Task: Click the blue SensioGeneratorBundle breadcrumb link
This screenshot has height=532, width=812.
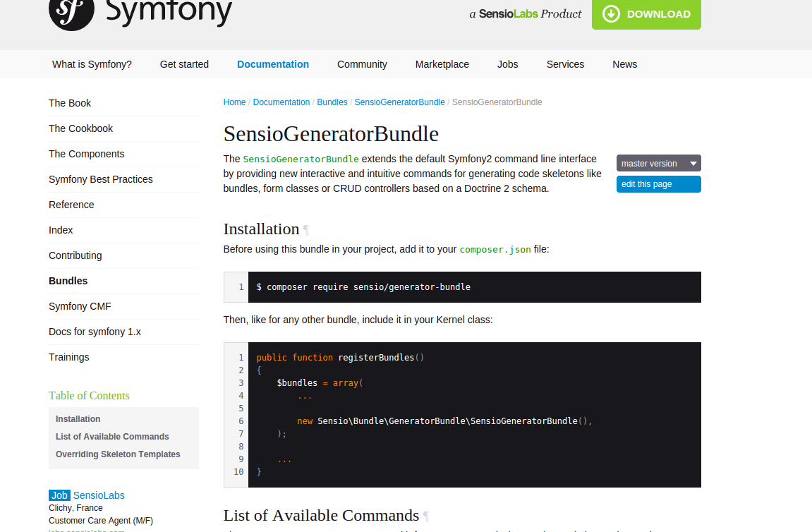Action: pos(399,102)
